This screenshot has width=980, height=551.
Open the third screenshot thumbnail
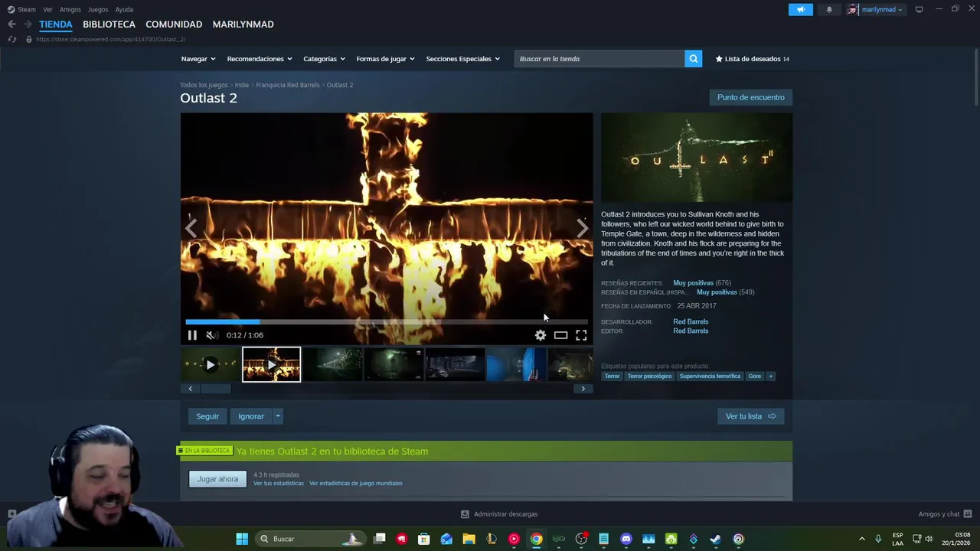pyautogui.click(x=455, y=364)
